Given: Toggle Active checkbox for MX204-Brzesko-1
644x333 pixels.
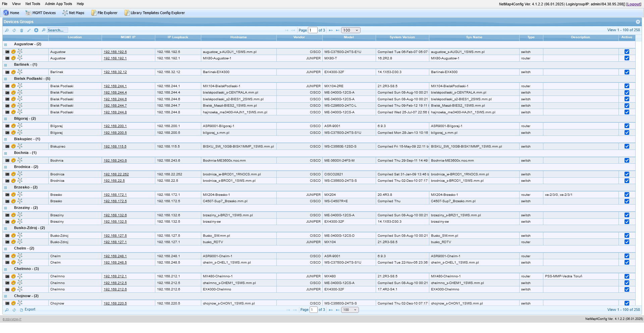Looking at the screenshot, I should click(x=627, y=195).
